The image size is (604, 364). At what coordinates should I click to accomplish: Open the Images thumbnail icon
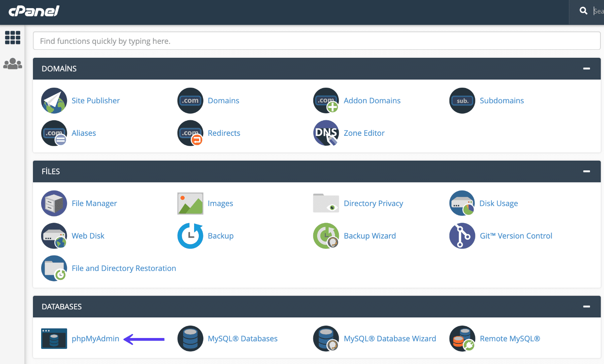coord(190,203)
